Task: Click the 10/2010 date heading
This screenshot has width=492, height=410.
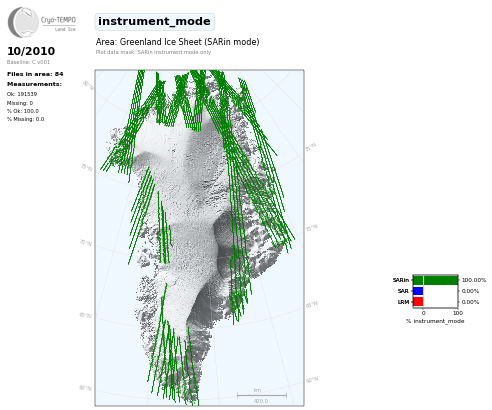Action: (x=31, y=51)
